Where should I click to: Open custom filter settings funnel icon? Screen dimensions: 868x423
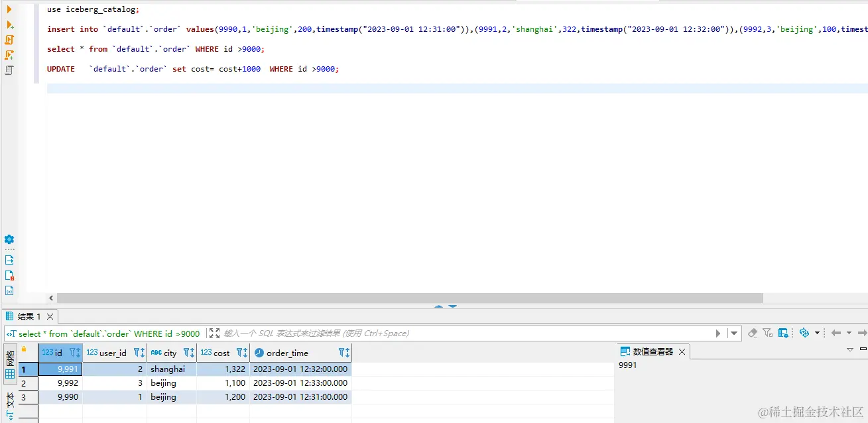coord(767,333)
